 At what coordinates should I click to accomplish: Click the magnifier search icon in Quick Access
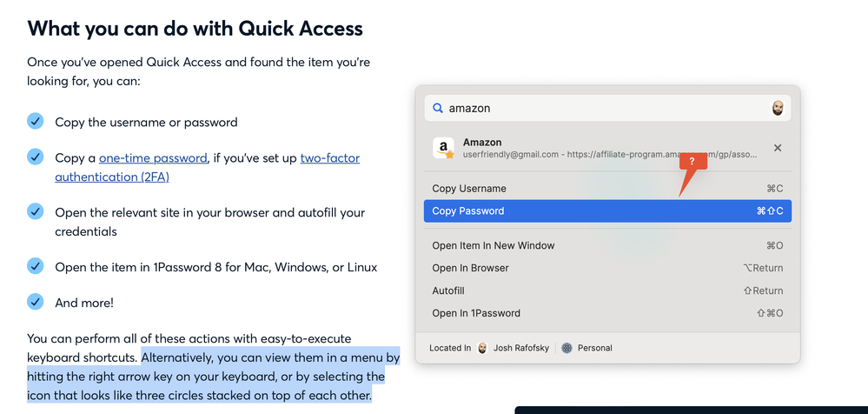coord(438,109)
